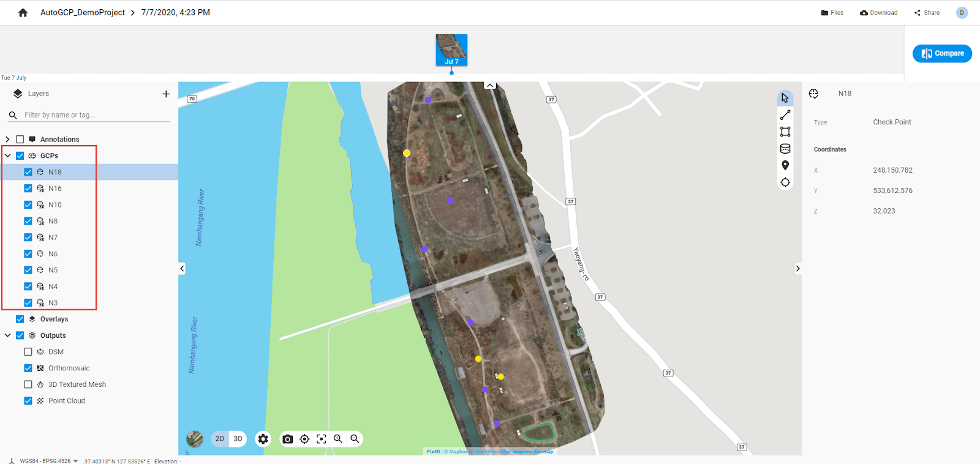The width and height of the screenshot is (980, 464).
Task: Click the map settings gear icon
Action: coord(263,439)
